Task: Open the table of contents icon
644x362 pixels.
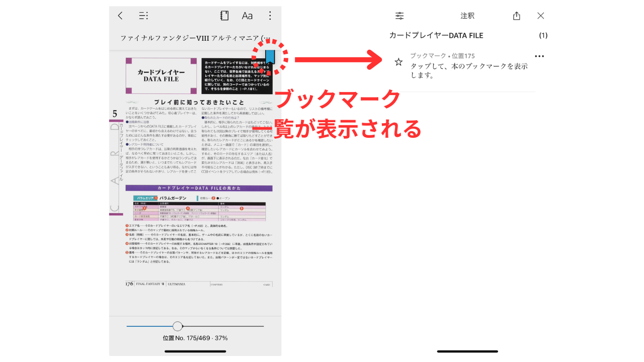Action: 144,16
